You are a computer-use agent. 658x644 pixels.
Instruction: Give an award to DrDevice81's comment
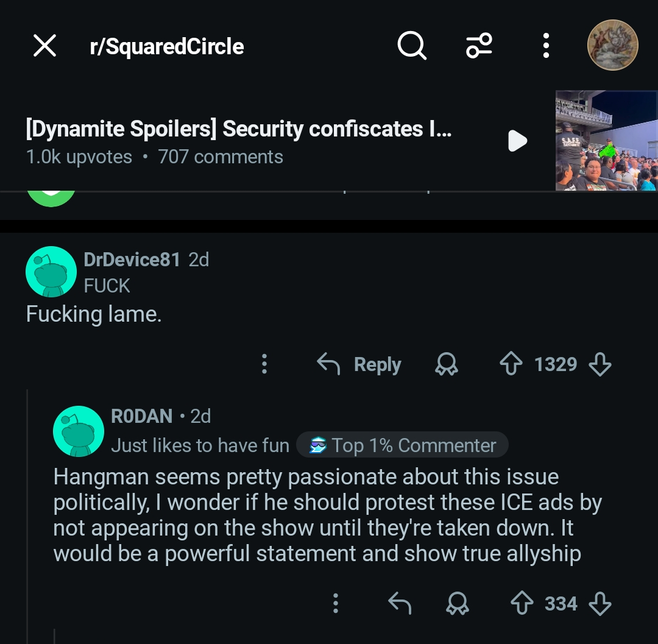coord(447,364)
